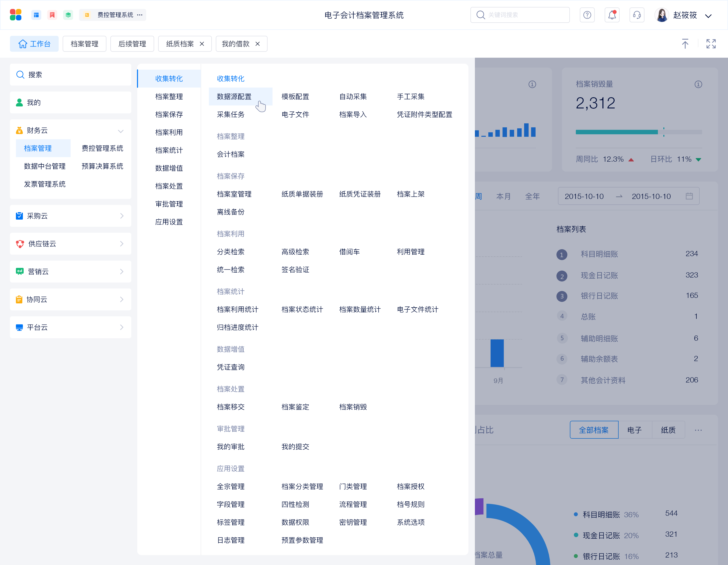Viewport: 728px width, 565px height.
Task: Open 档案销毁 link
Action: 353,407
